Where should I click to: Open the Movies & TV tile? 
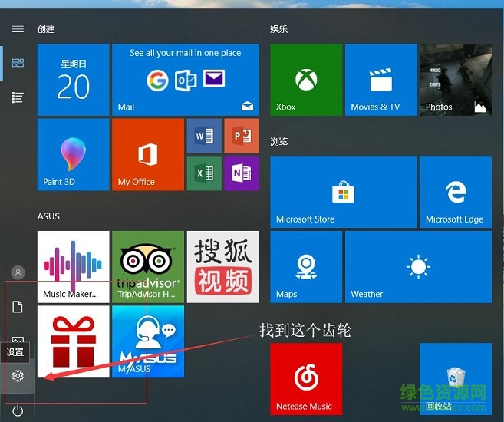[x=381, y=80]
